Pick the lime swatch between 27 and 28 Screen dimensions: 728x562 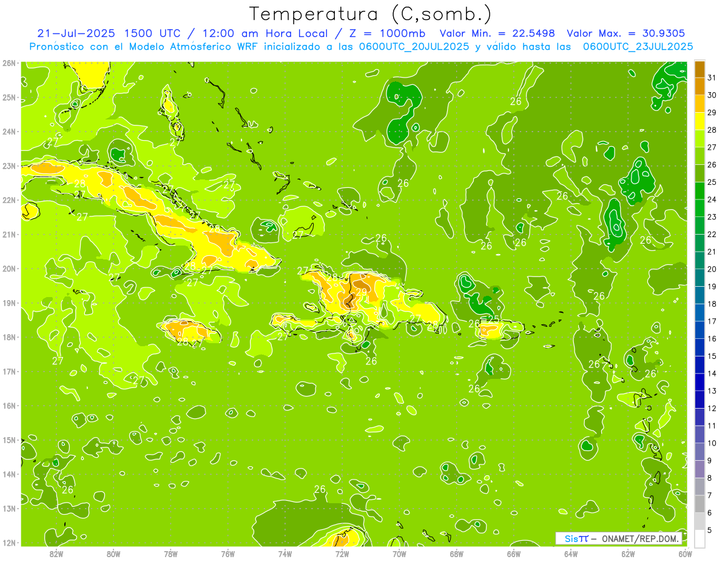click(x=699, y=139)
